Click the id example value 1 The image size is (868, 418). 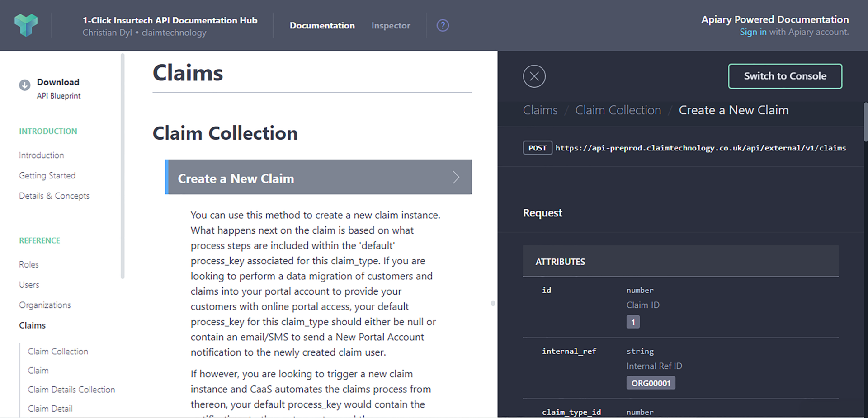point(633,322)
